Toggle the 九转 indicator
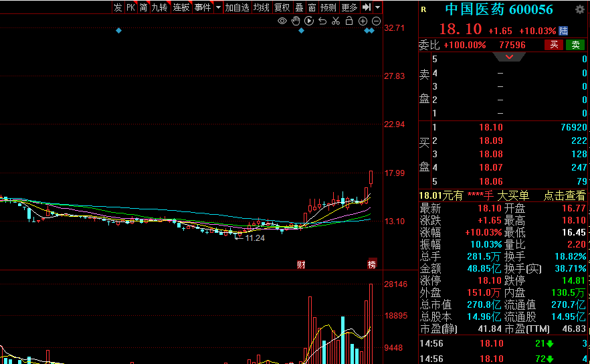 [159, 7]
